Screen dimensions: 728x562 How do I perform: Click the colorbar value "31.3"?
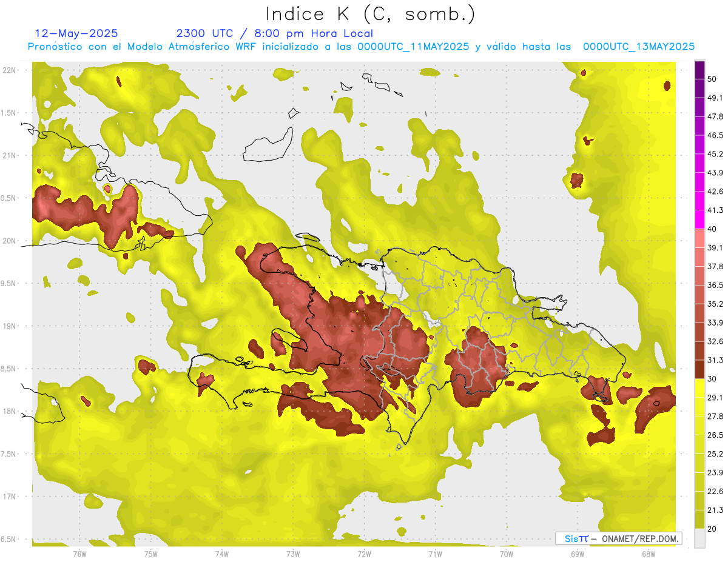[715, 360]
